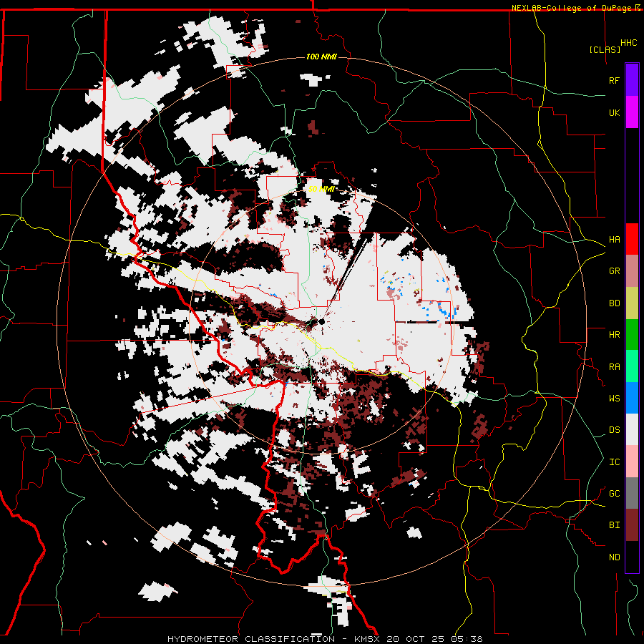The height and width of the screenshot is (644, 644).
Task: Select the BI brown legend swatch
Action: pyautogui.click(x=632, y=525)
